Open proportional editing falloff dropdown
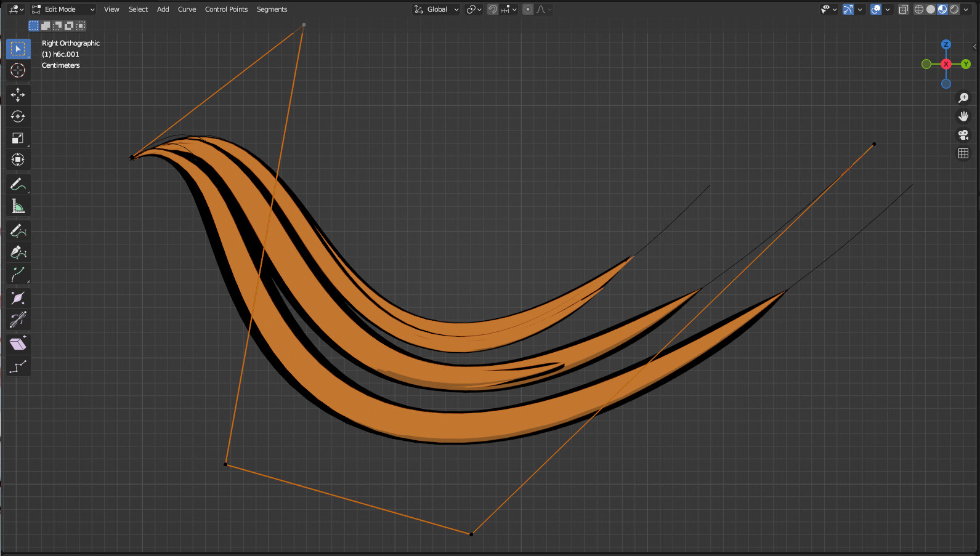Image resolution: width=980 pixels, height=556 pixels. click(x=544, y=9)
